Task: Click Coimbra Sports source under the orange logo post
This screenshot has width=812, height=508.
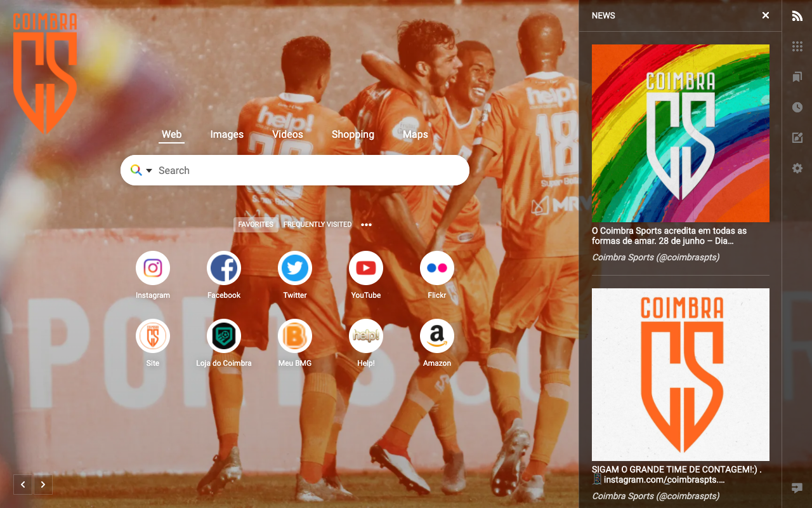Action: click(x=655, y=496)
